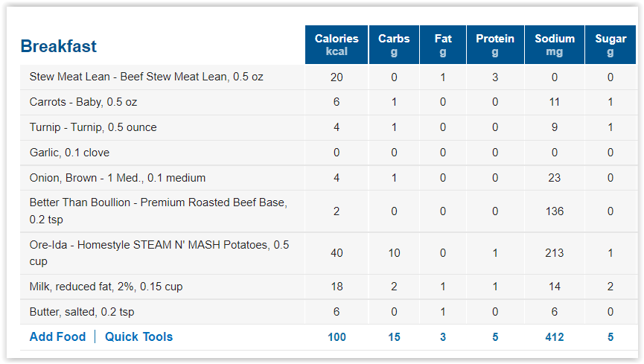Open the Quick Tools link

coord(138,336)
